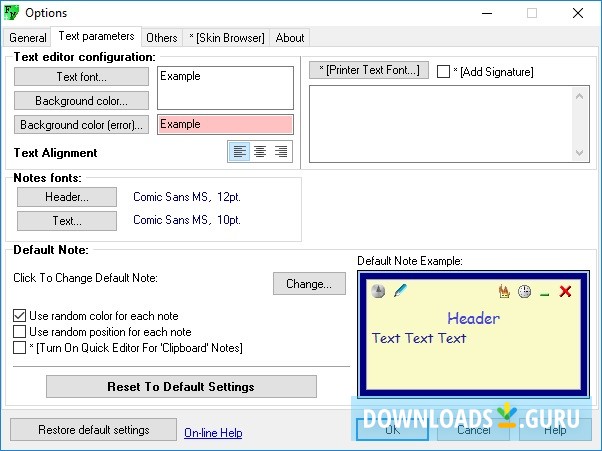The width and height of the screenshot is (602, 451).
Task: Open the Others tab
Action: pos(162,38)
